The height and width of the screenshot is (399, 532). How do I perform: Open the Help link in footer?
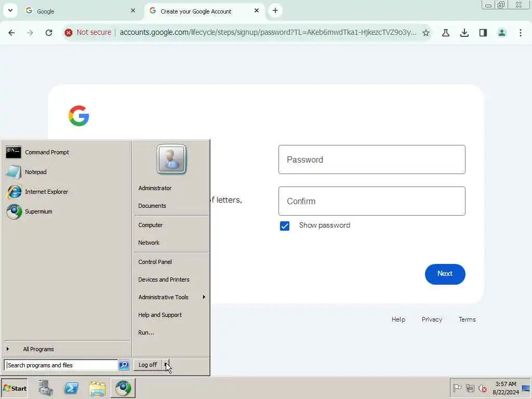point(398,320)
